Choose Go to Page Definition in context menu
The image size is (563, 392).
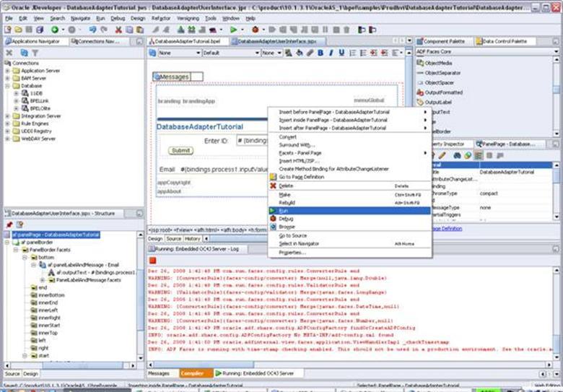(350, 177)
